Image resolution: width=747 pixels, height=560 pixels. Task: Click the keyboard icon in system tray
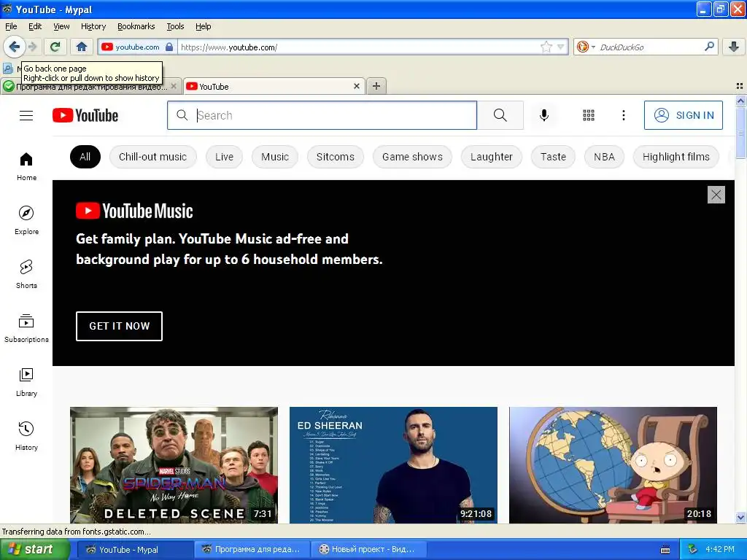[x=665, y=550]
